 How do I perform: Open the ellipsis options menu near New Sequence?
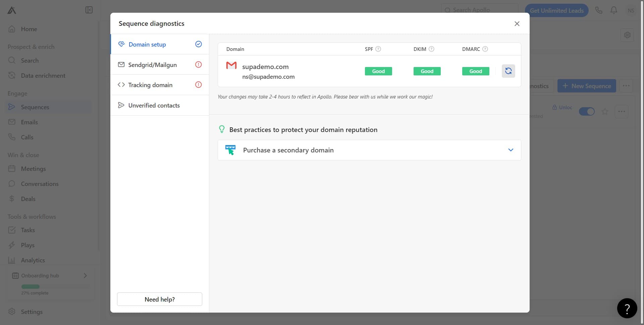coord(626,86)
